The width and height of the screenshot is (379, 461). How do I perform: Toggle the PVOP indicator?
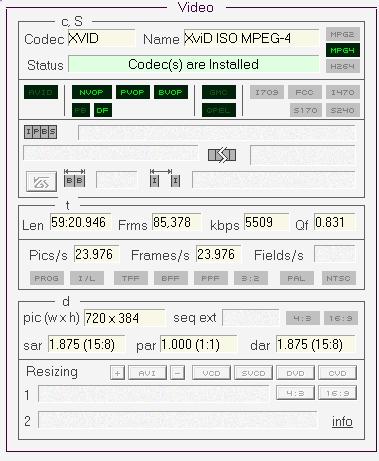click(x=133, y=92)
